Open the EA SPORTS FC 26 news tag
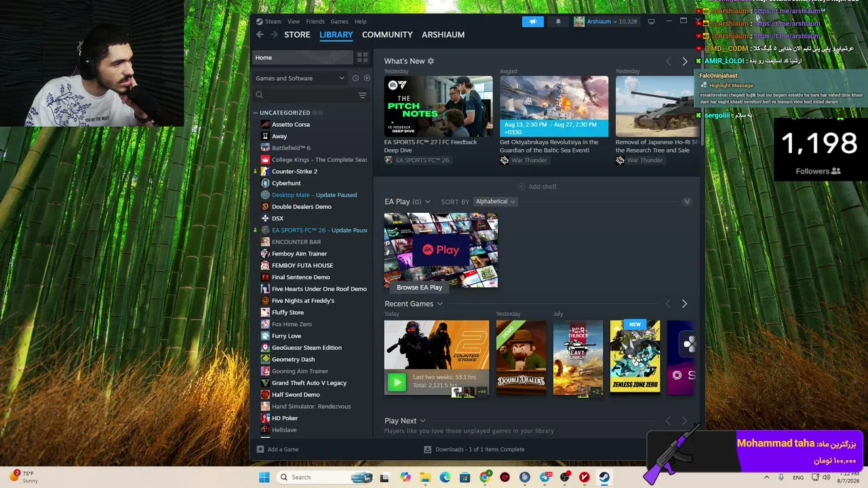 pos(417,161)
